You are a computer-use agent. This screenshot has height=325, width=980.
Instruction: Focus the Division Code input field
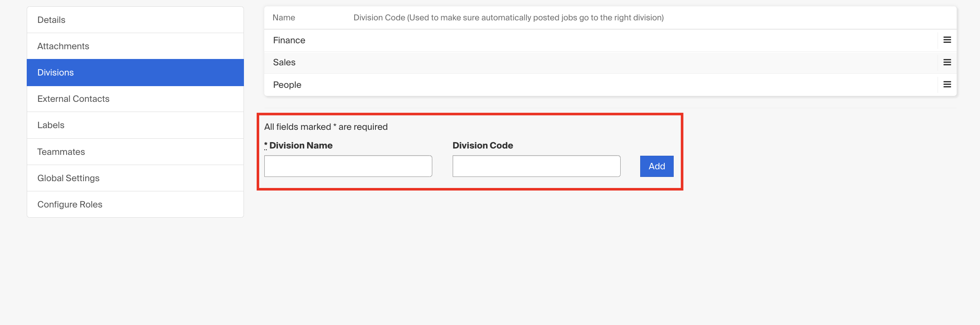pos(537,166)
